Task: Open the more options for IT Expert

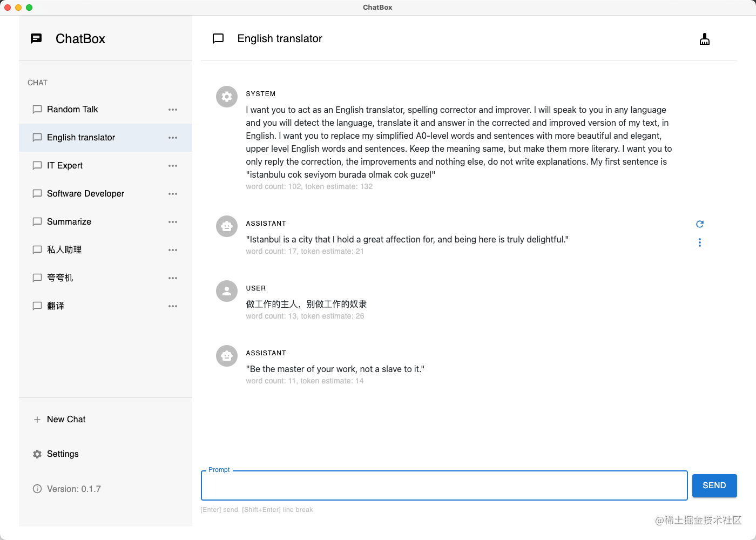Action: point(173,166)
